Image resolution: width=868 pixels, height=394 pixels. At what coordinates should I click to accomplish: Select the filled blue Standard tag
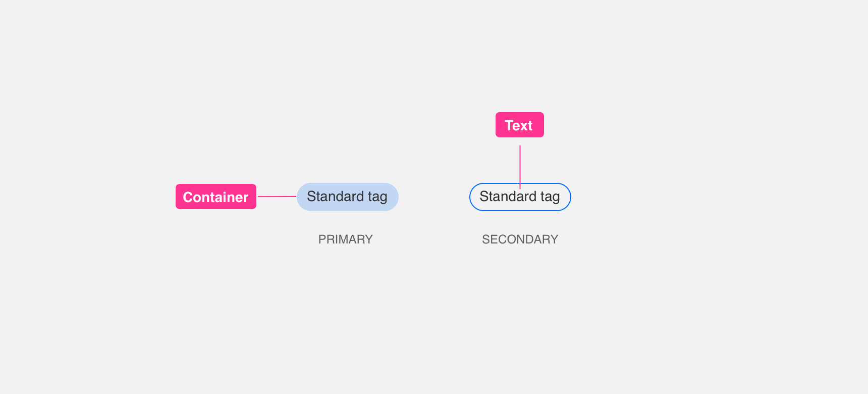(x=348, y=197)
